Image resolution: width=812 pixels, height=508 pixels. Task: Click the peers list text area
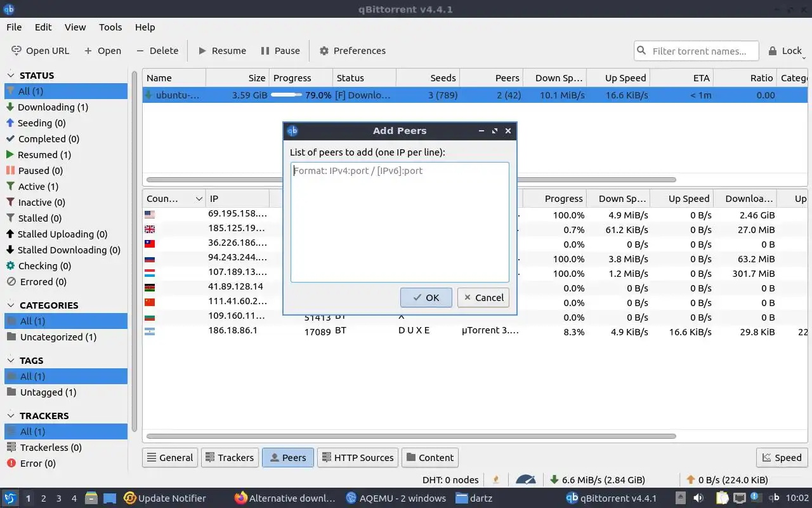coord(400,222)
